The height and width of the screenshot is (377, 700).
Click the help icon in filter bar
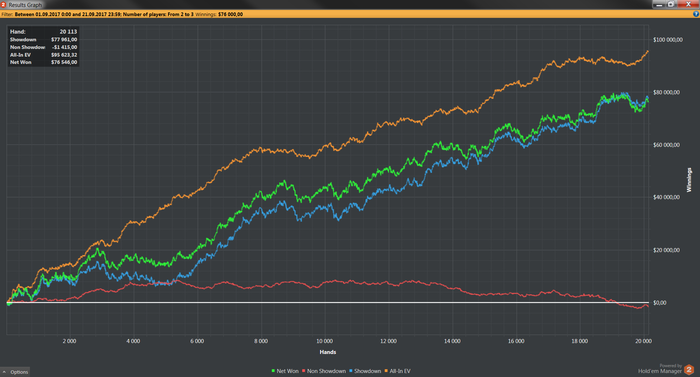point(696,14)
